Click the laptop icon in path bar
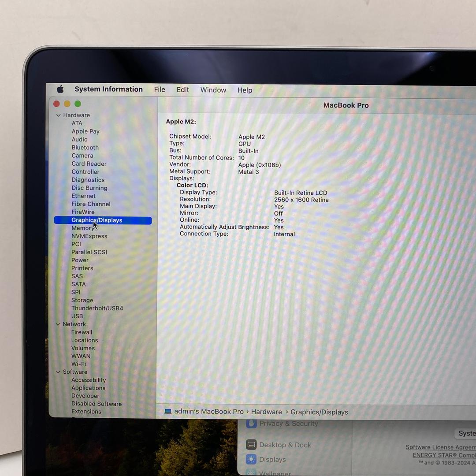This screenshot has width=476, height=476. tap(168, 411)
